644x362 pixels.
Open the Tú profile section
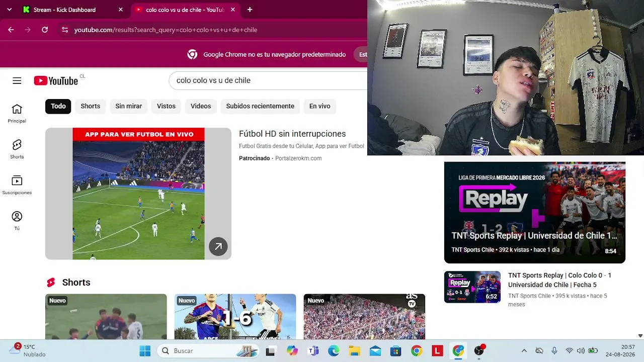(x=17, y=221)
